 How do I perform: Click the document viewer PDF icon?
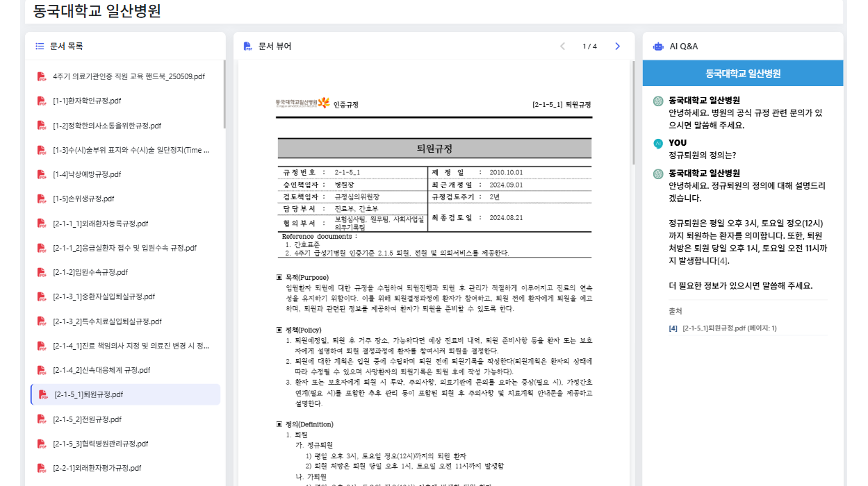click(248, 47)
